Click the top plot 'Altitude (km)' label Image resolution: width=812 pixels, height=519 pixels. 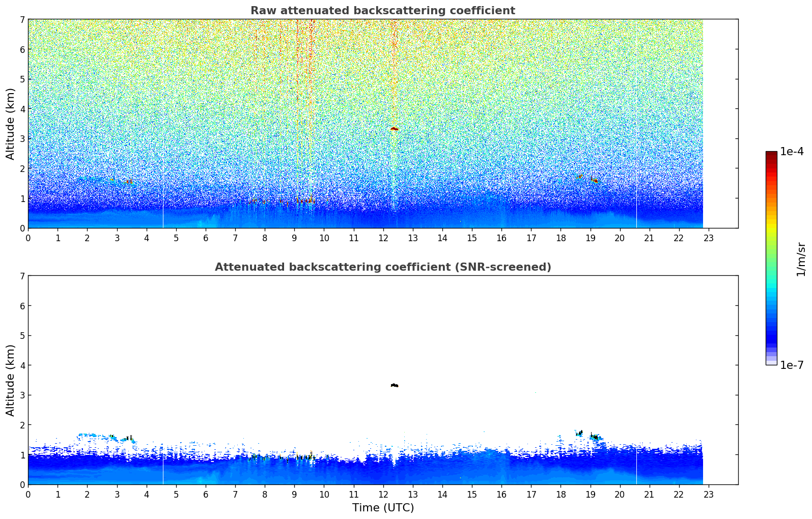pos(11,124)
